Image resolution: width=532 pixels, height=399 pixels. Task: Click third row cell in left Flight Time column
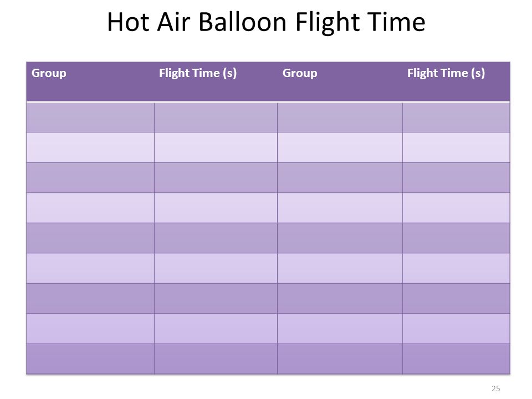[216, 177]
